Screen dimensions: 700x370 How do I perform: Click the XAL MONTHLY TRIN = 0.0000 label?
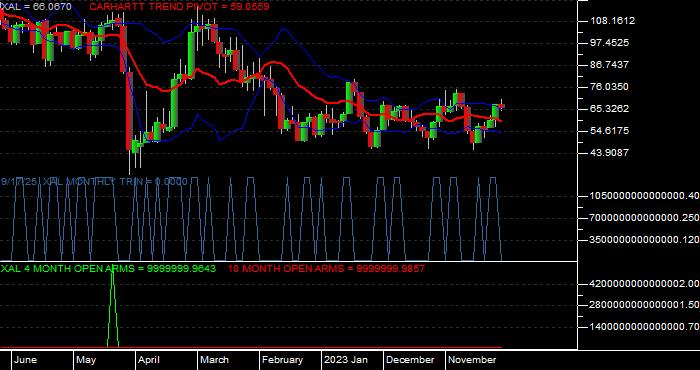point(115,182)
